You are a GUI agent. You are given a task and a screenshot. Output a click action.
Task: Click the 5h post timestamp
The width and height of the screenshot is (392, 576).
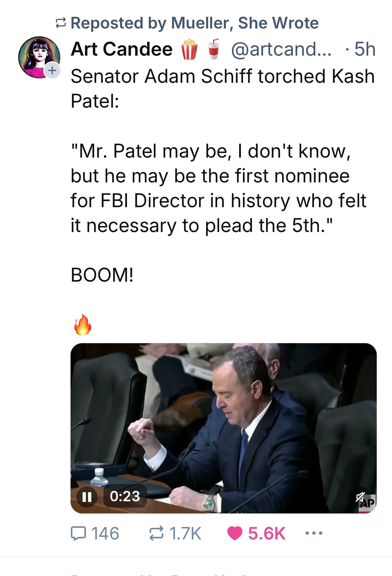tap(365, 49)
